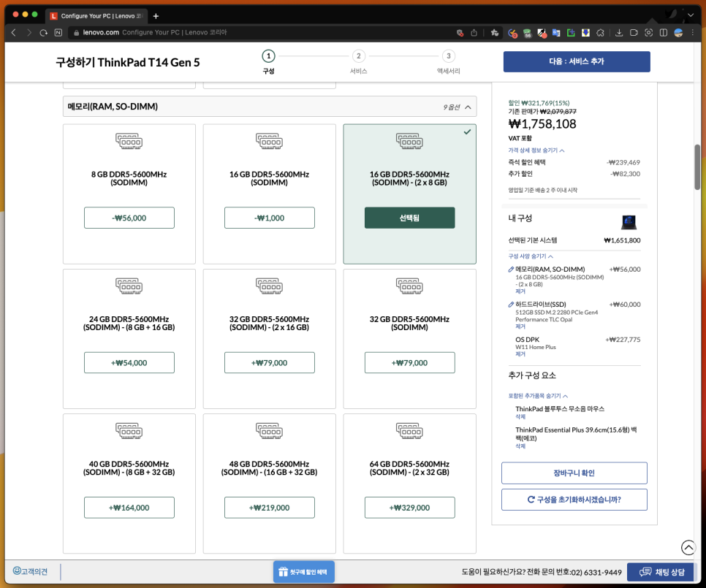Open 고객의견 feedback
The width and height of the screenshot is (706, 588).
(x=30, y=571)
